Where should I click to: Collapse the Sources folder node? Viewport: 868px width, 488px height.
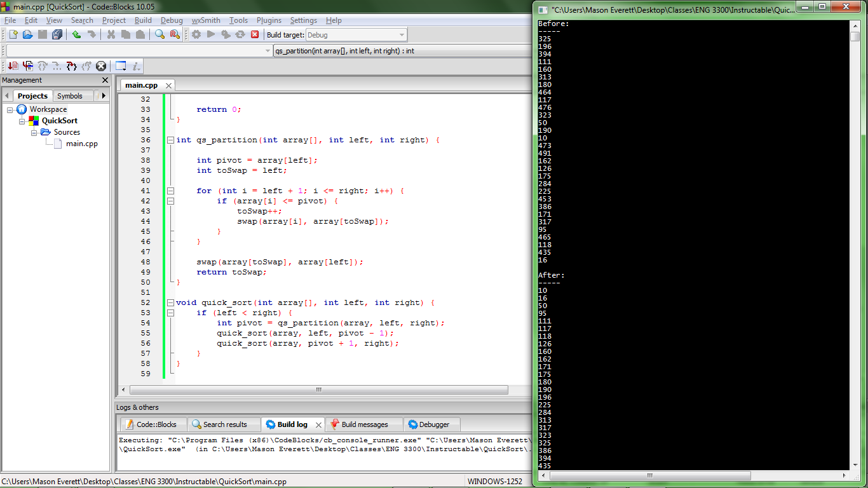[x=34, y=132]
